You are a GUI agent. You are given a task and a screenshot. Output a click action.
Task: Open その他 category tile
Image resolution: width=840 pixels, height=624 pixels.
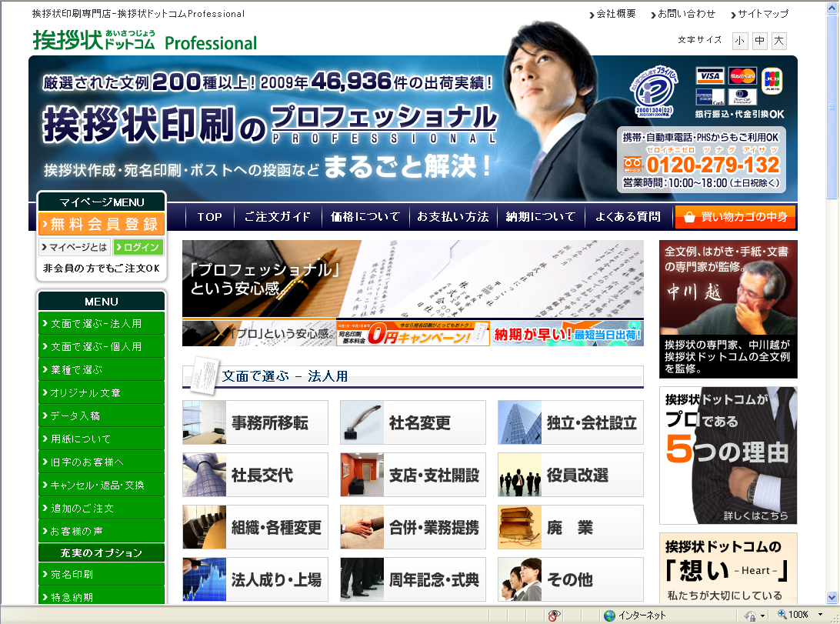point(571,579)
